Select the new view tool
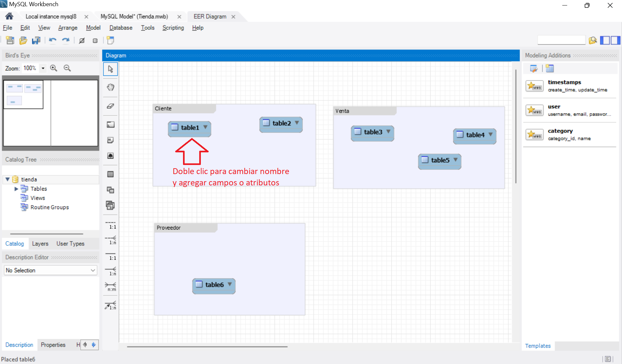 (x=110, y=190)
